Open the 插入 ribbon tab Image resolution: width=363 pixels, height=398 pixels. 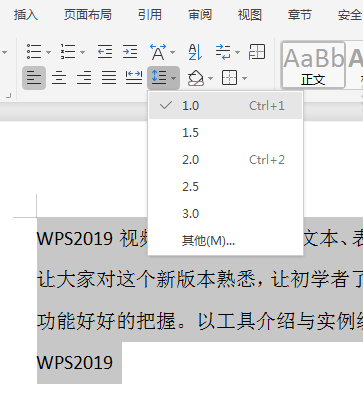point(26,15)
